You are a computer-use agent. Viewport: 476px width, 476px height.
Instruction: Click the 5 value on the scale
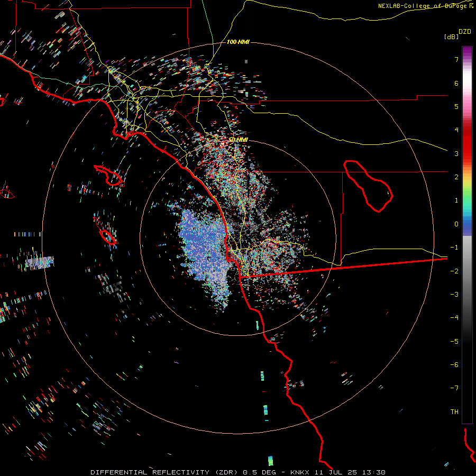(x=456, y=106)
